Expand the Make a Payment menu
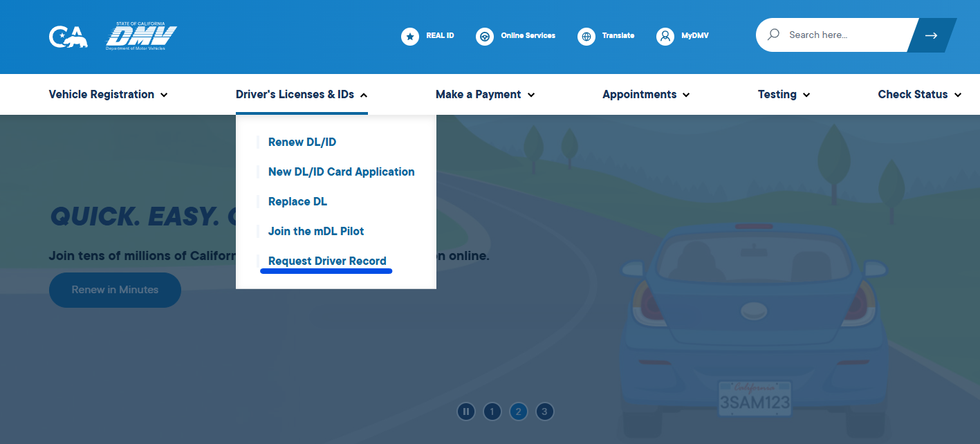The height and width of the screenshot is (444, 980). point(486,95)
